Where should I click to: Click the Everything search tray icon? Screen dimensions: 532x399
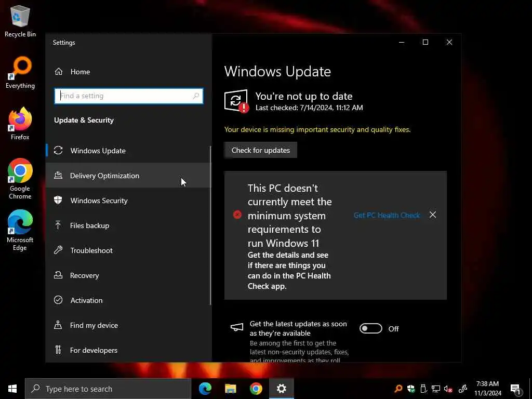[x=398, y=389]
